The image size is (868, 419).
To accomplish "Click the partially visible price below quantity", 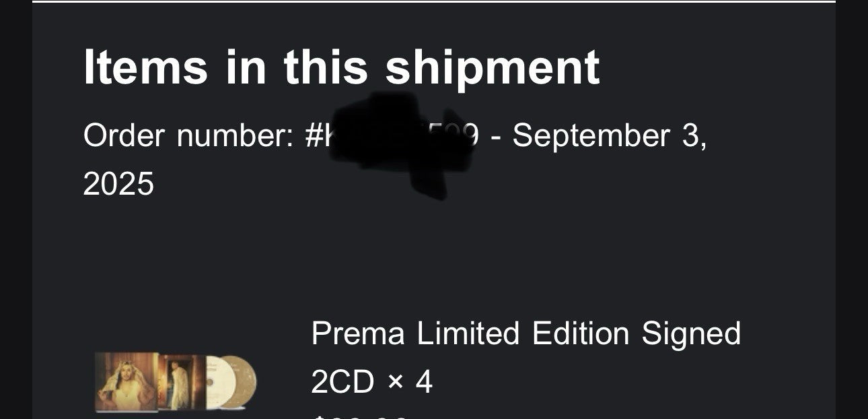I will [360, 416].
